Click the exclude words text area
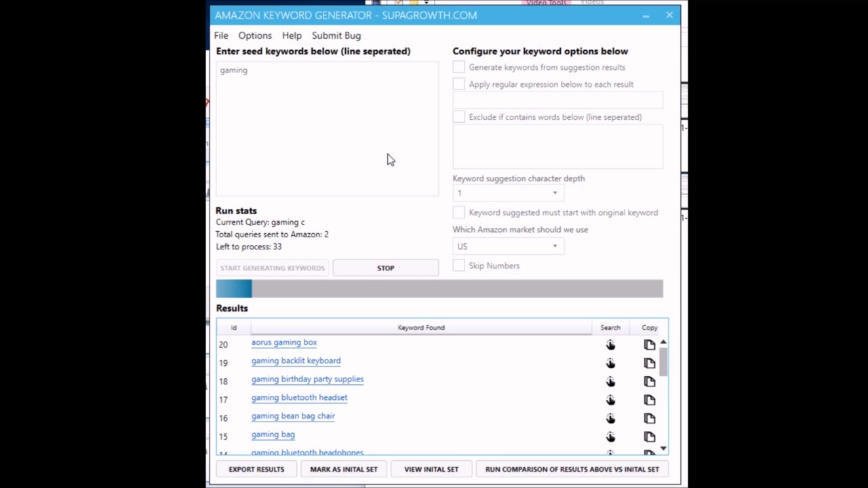Screen dimensions: 868x488 coord(558,147)
